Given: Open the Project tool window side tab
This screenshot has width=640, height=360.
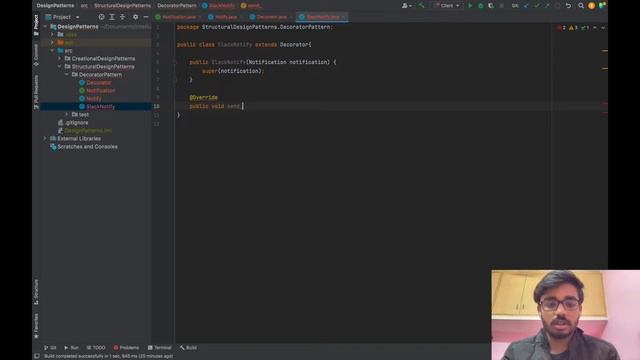Looking at the screenshot, I should click(36, 25).
